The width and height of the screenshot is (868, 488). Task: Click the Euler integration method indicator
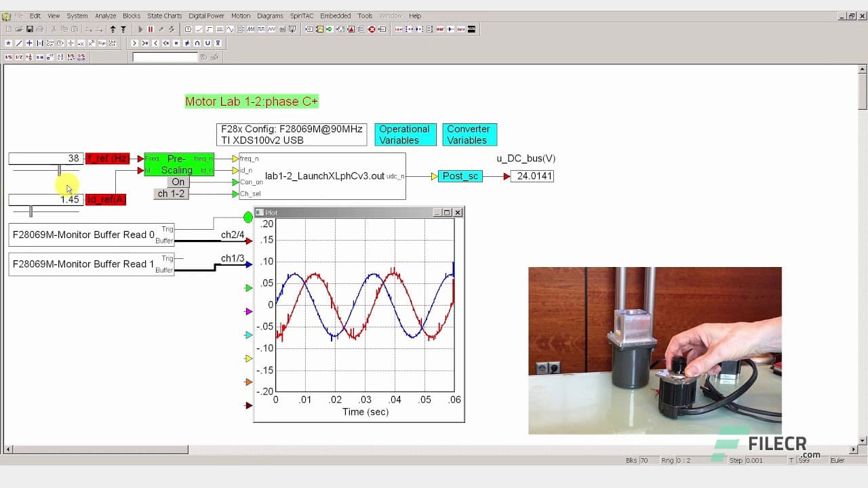(x=837, y=460)
